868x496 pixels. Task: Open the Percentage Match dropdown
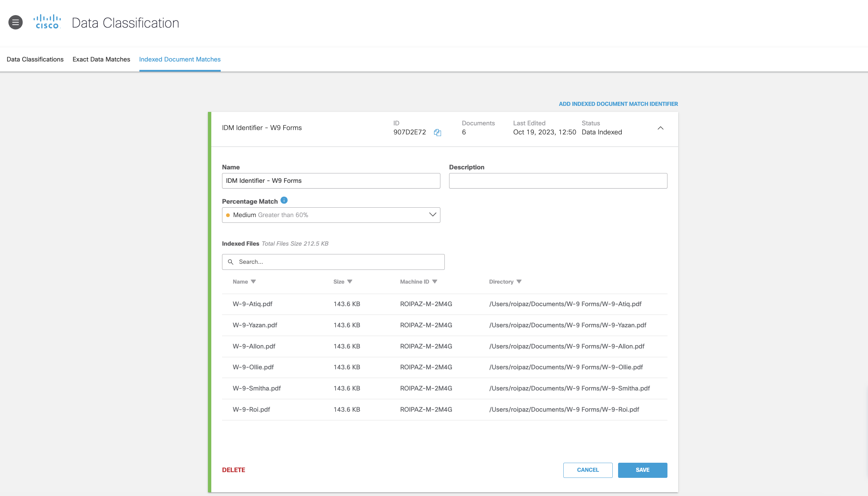click(331, 215)
